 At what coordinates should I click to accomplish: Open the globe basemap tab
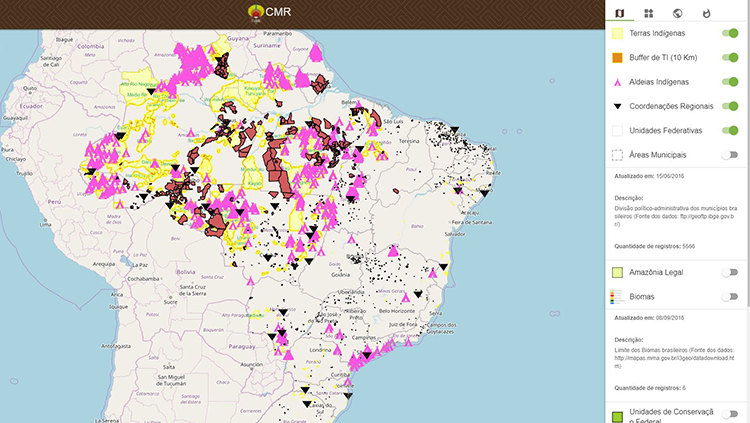[x=677, y=13]
